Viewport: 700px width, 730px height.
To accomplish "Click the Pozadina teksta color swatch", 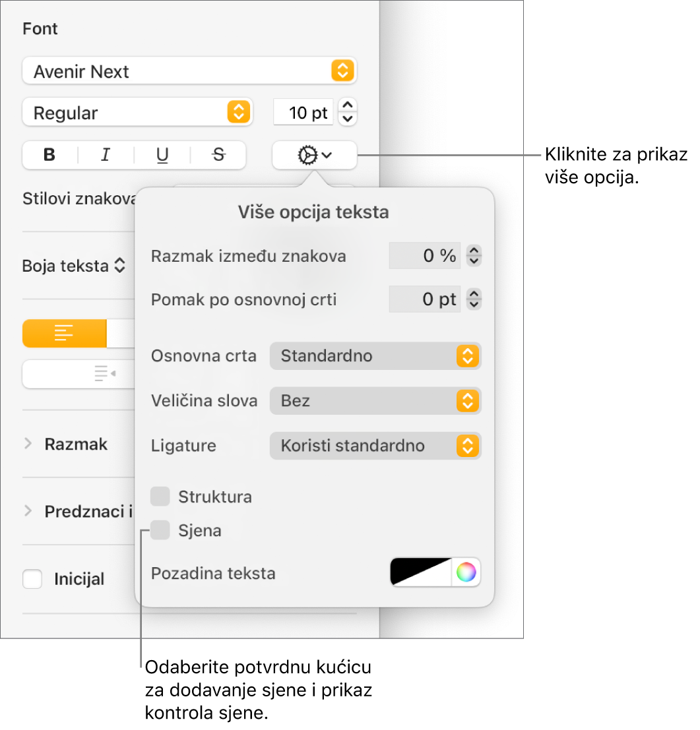I will point(420,572).
